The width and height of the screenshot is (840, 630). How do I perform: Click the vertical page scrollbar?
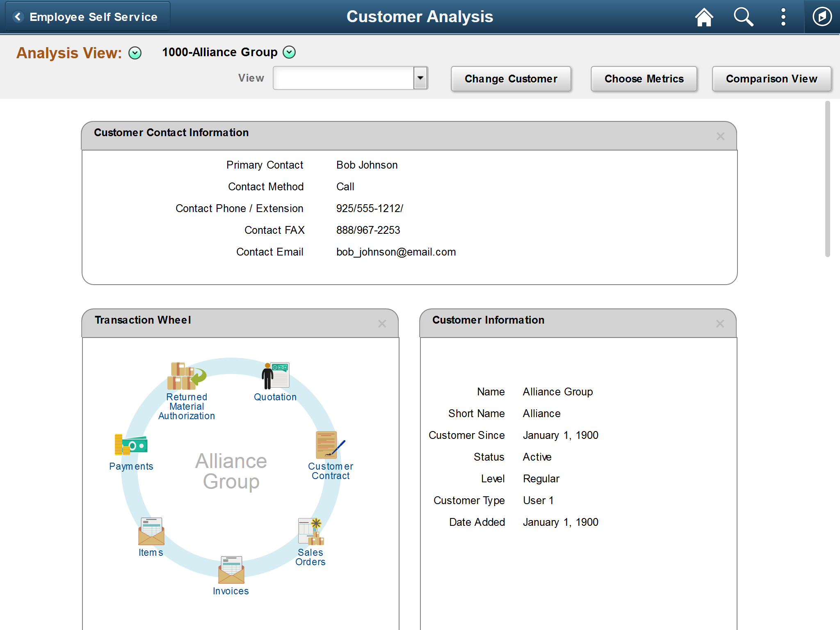(x=827, y=179)
